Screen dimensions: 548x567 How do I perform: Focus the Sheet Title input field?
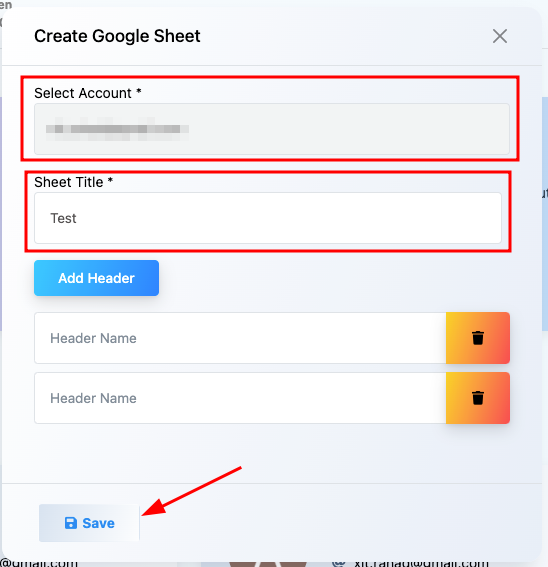(x=268, y=218)
